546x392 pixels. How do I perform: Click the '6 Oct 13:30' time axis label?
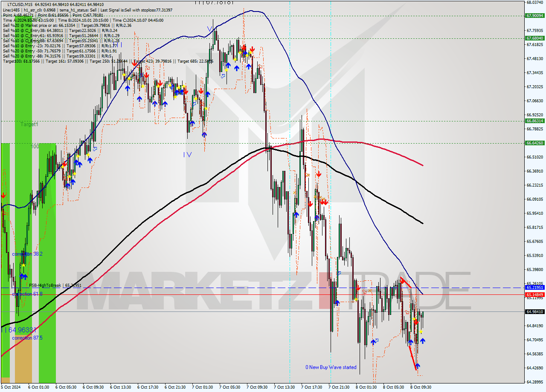point(122,387)
